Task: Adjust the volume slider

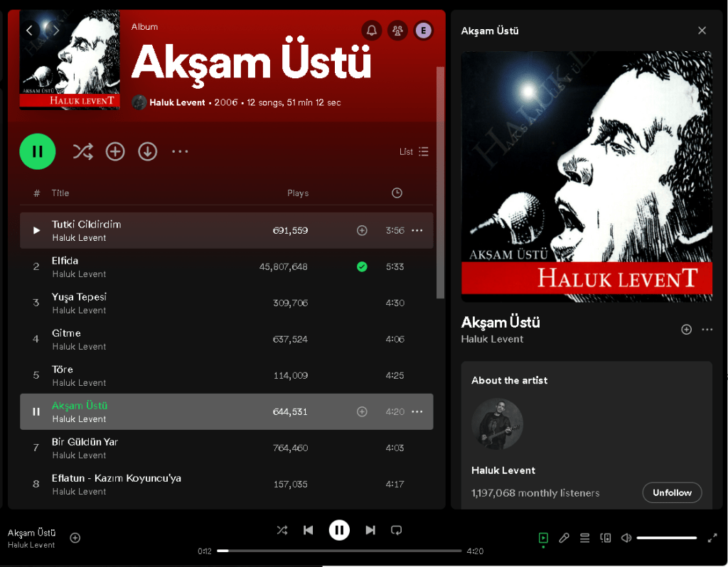Action: (x=667, y=539)
